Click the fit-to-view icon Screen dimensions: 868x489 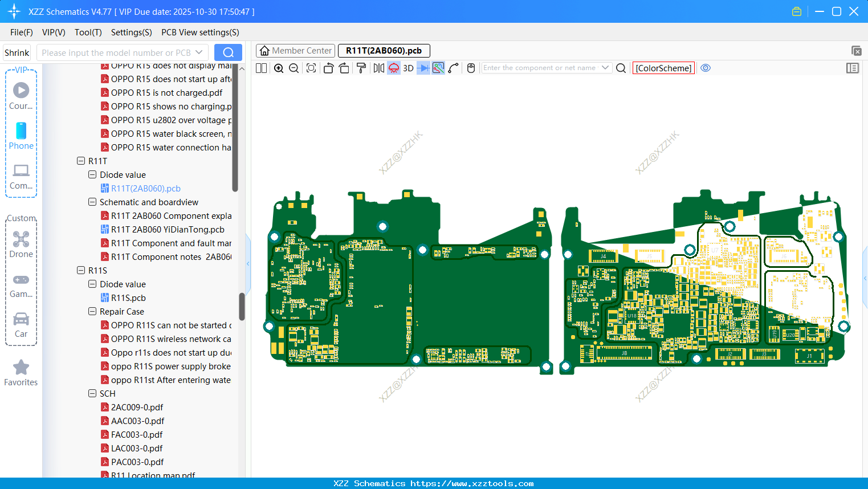click(x=311, y=68)
